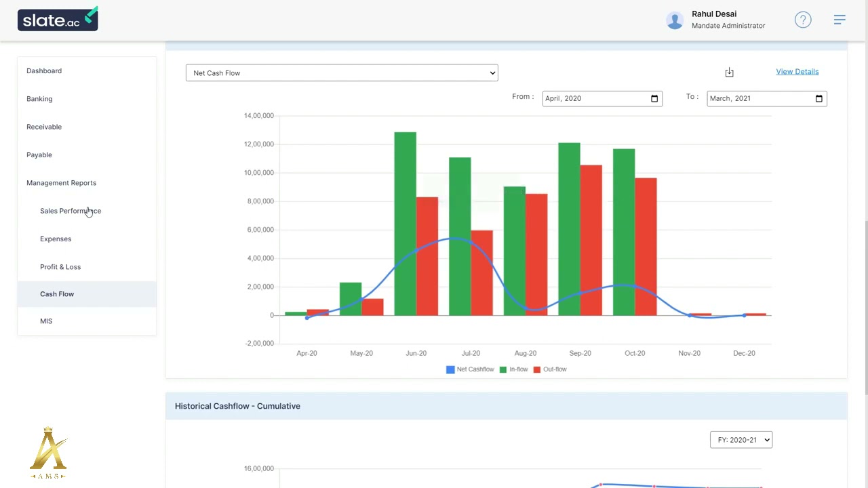
Task: Toggle Net Cashflow legend swatch
Action: 450,369
